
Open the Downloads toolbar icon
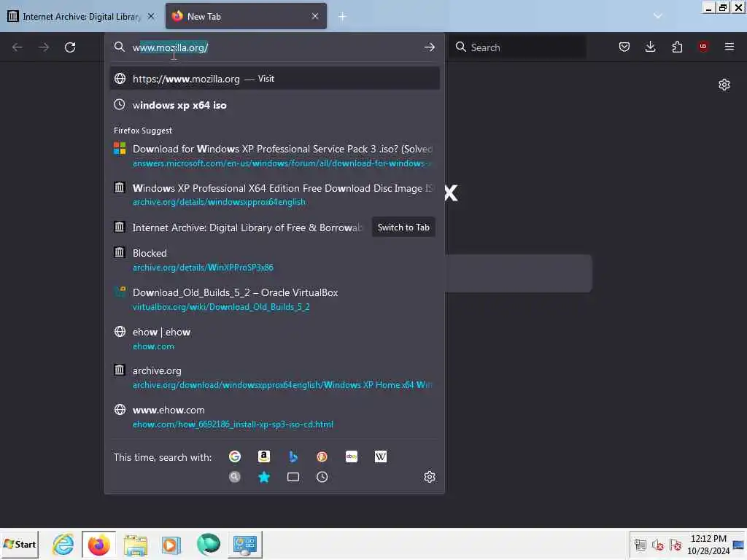[650, 47]
